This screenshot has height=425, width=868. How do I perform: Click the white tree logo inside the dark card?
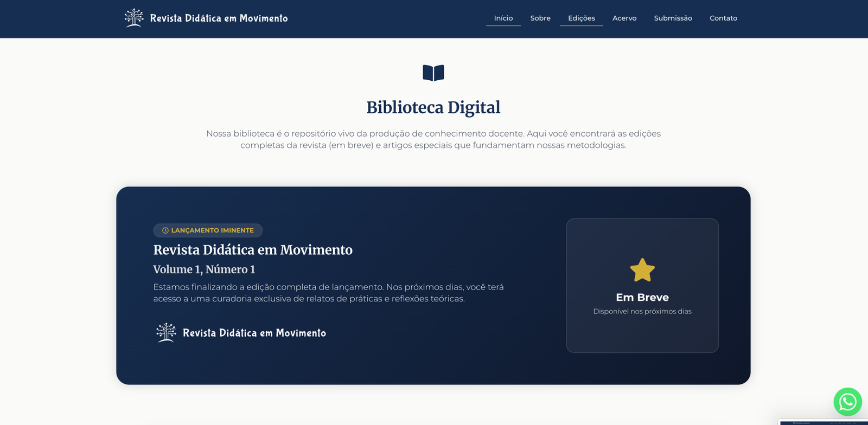tap(166, 332)
